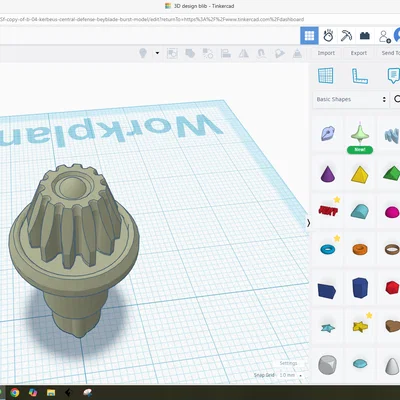Click the invite people icon
400x400 pixels.
[x=384, y=36]
